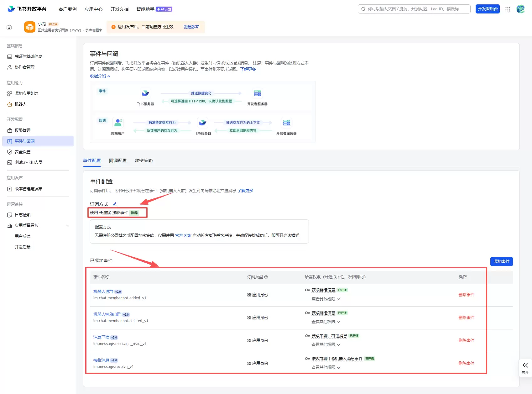Viewport: 532px width, 394px height.
Task: Go to 安全设置 in the sidebar
Action: 23,152
